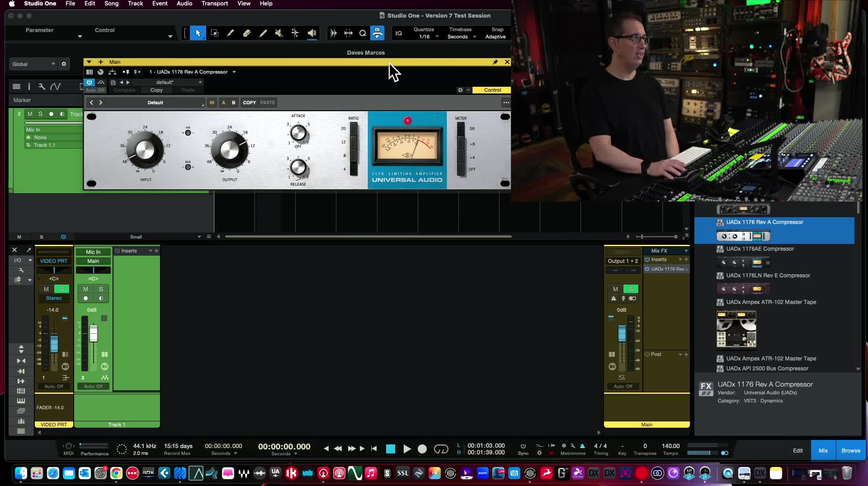Adjust the VIDEO PRT channel fader

[x=54, y=344]
